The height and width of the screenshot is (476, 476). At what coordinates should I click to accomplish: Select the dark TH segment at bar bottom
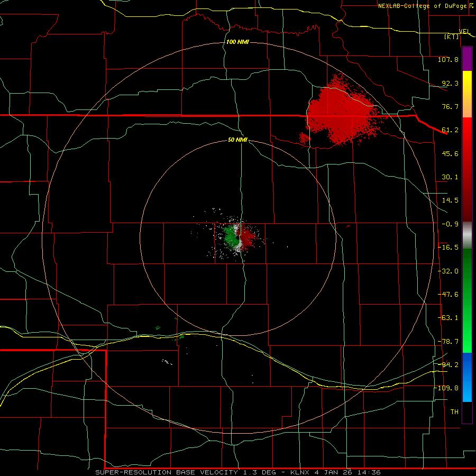[x=467, y=412]
